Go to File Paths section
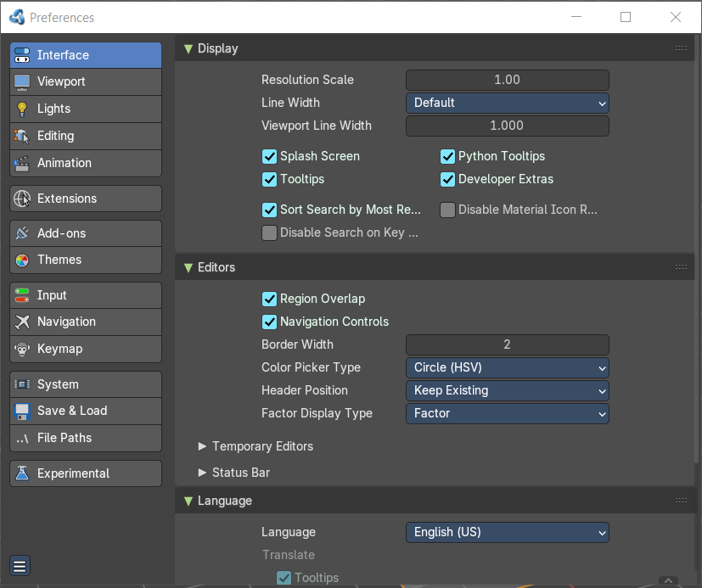Viewport: 702px width, 588px height. (86, 438)
